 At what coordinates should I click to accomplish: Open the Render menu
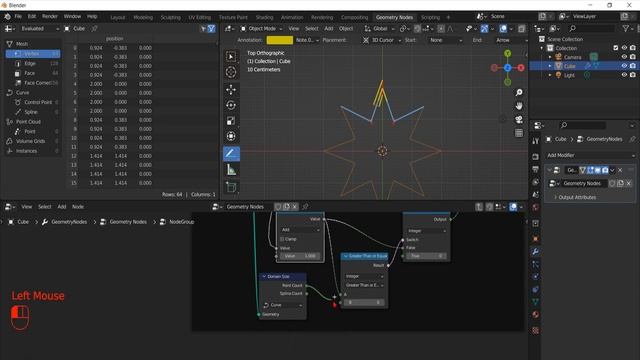tap(50, 17)
